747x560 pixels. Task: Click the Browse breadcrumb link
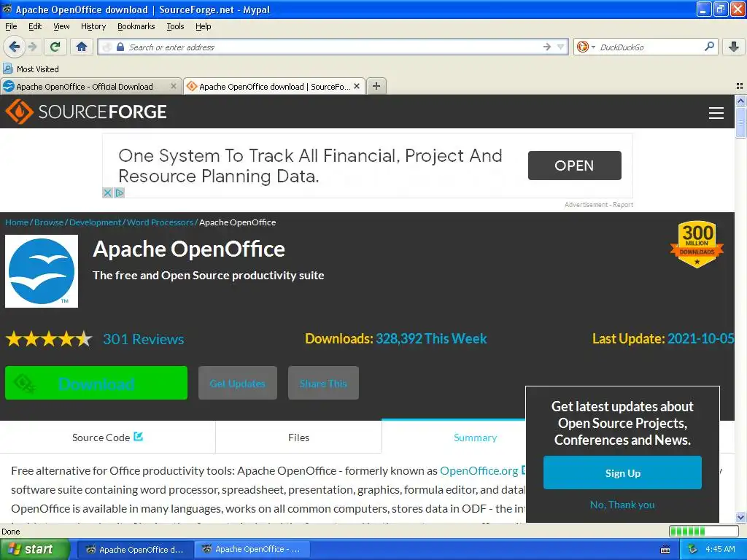pos(49,222)
